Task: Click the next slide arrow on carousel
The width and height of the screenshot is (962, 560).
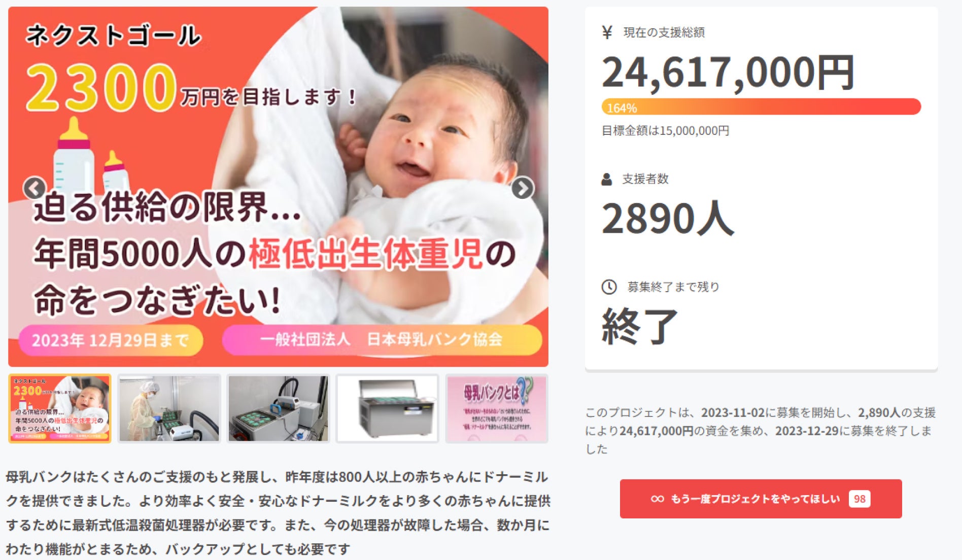Action: [523, 188]
